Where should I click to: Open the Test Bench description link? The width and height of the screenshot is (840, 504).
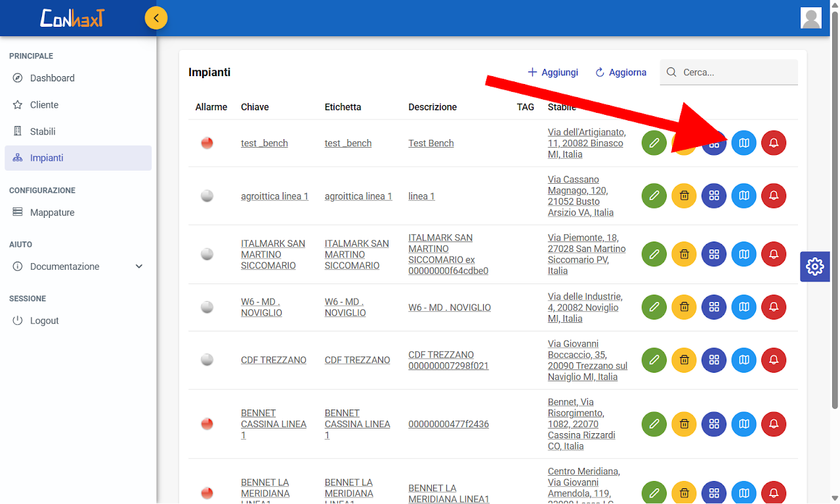click(431, 143)
